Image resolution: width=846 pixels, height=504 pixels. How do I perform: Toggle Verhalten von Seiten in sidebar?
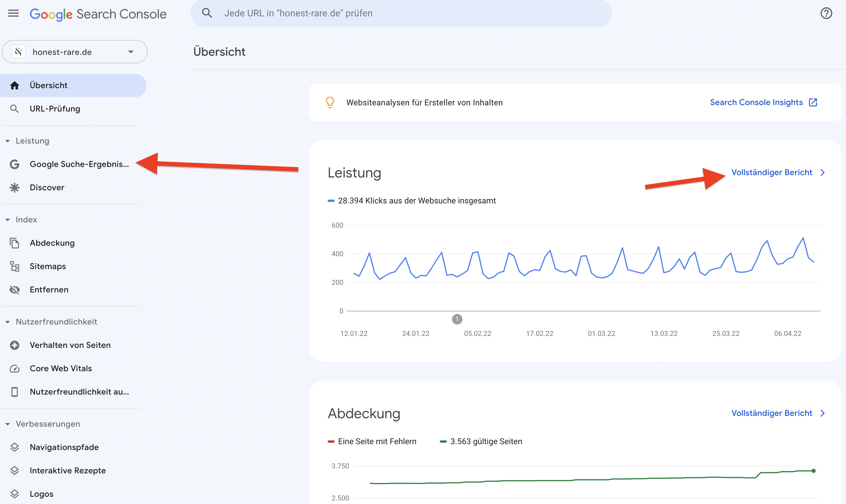(70, 345)
